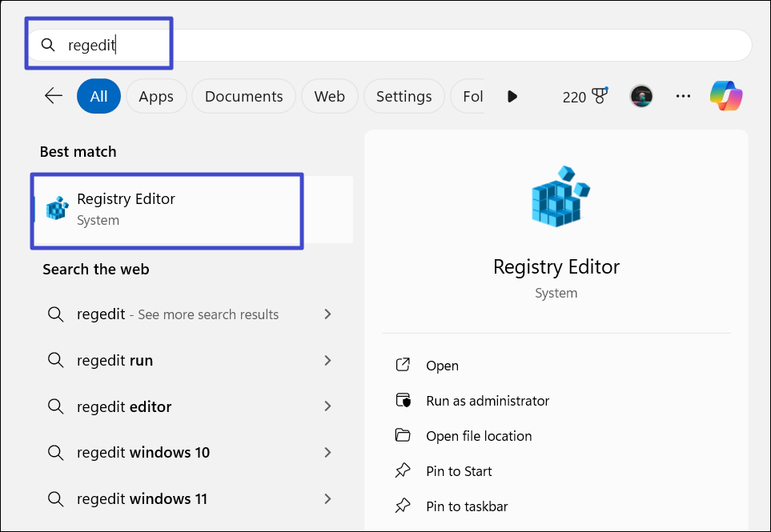Switch to the Documents filter tab
The height and width of the screenshot is (532, 771).
tap(243, 96)
